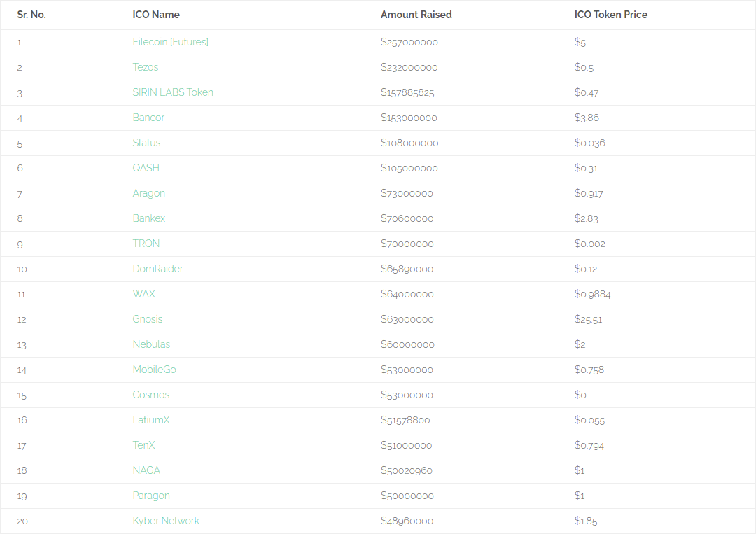Open the Gnosis link
This screenshot has width=756, height=534.
[x=148, y=319]
